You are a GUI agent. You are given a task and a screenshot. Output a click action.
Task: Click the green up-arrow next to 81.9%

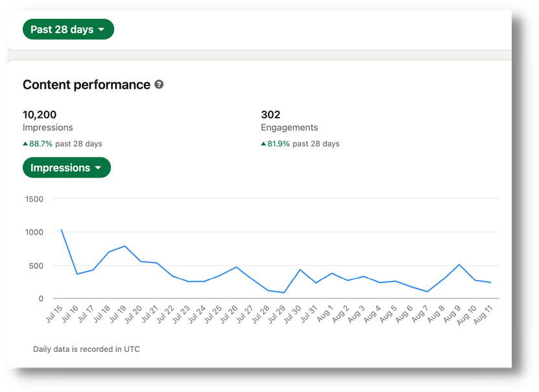263,144
